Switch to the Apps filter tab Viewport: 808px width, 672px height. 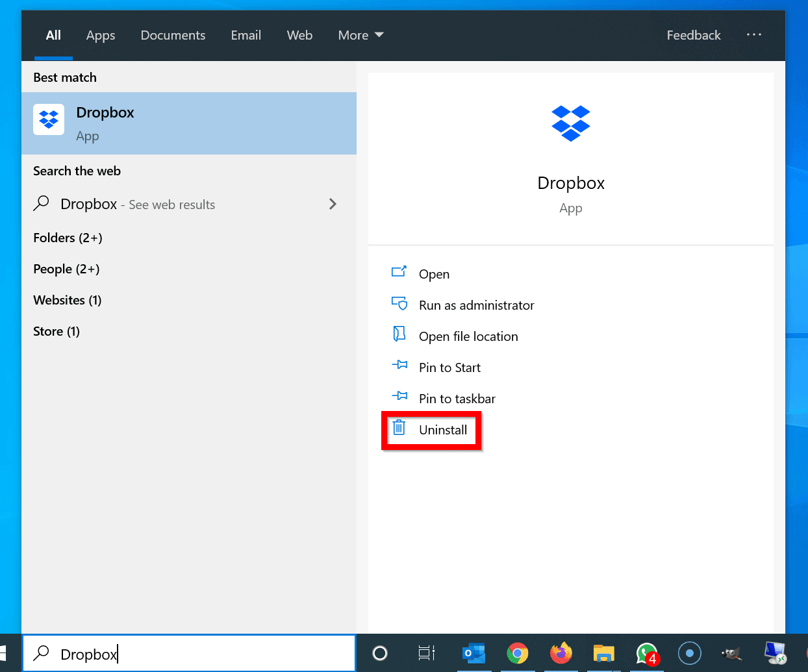(100, 35)
